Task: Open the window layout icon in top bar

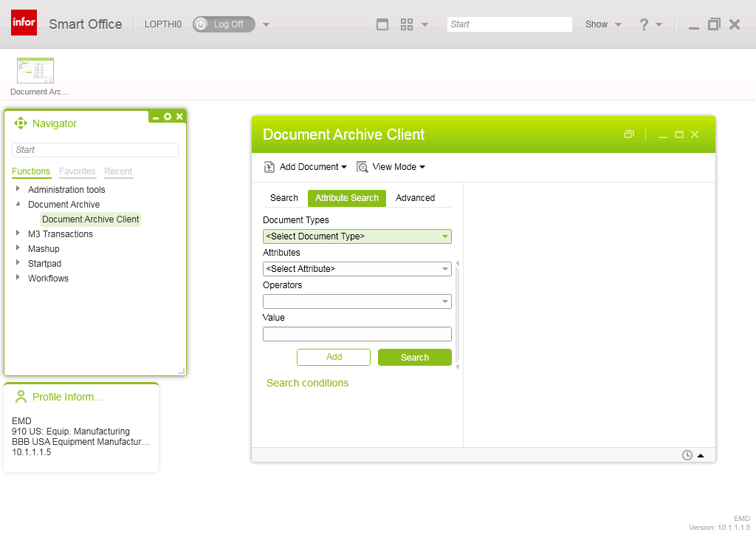Action: pos(382,24)
